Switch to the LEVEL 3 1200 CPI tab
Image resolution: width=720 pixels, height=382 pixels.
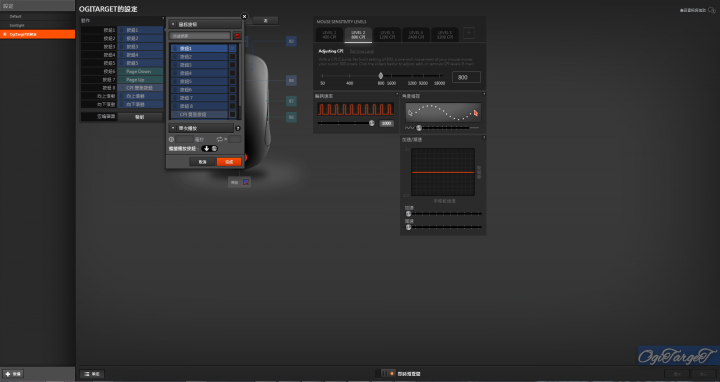(387, 35)
